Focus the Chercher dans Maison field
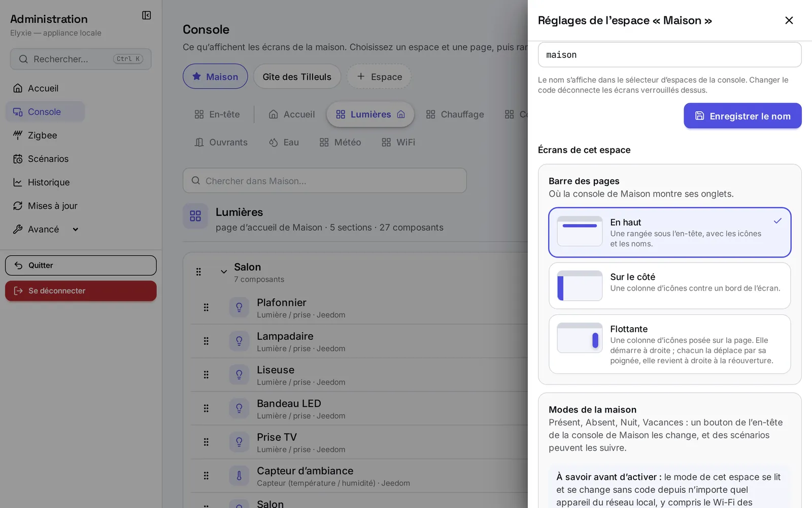This screenshot has height=508, width=812. pyautogui.click(x=325, y=180)
